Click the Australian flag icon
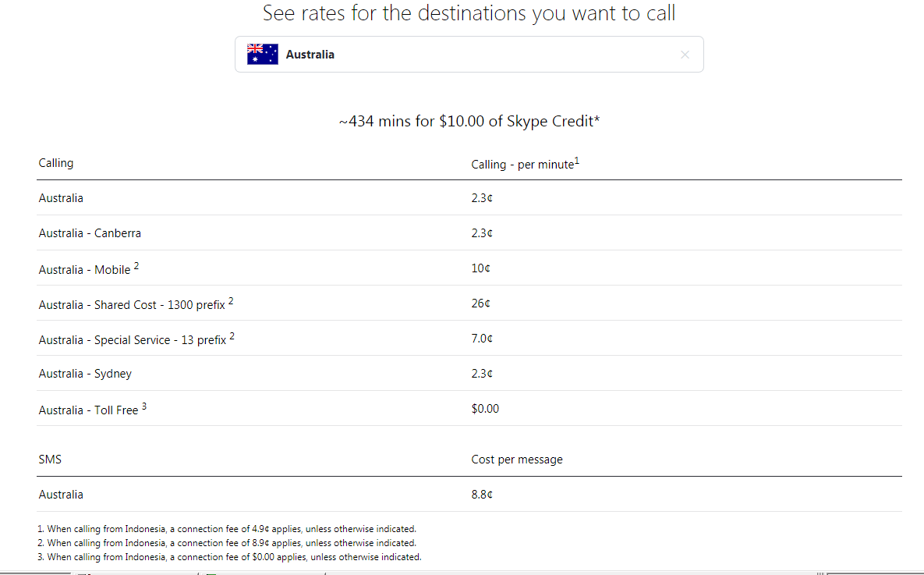This screenshot has width=924, height=575. pos(262,55)
